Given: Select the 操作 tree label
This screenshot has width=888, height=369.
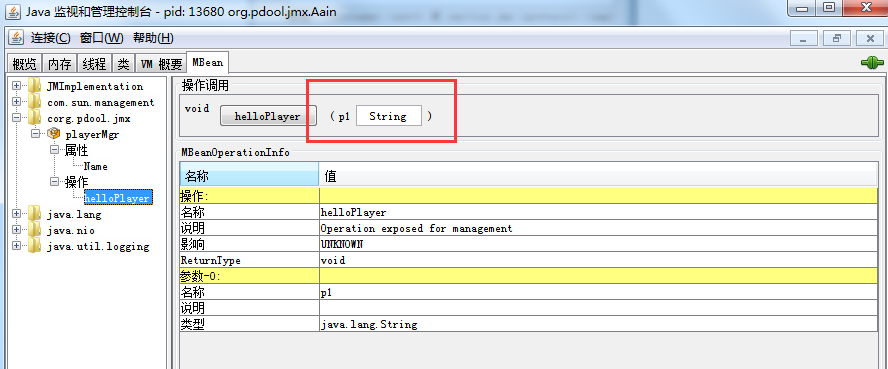Looking at the screenshot, I should 76,182.
